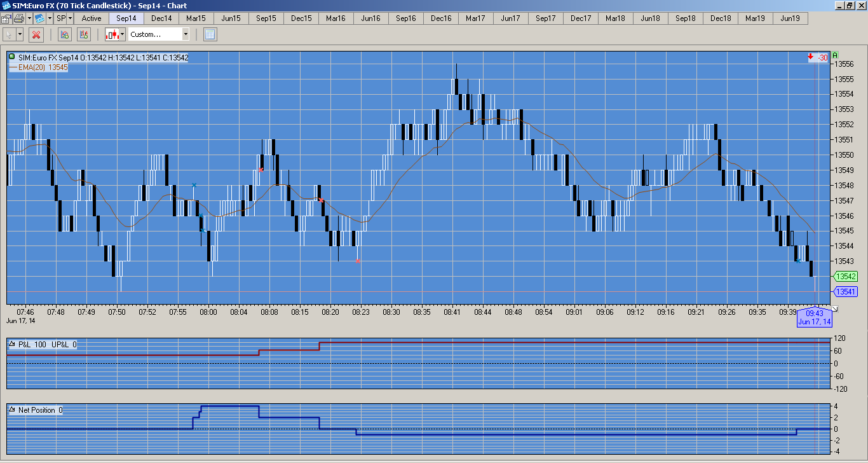Click the SP symbol button

(x=61, y=18)
